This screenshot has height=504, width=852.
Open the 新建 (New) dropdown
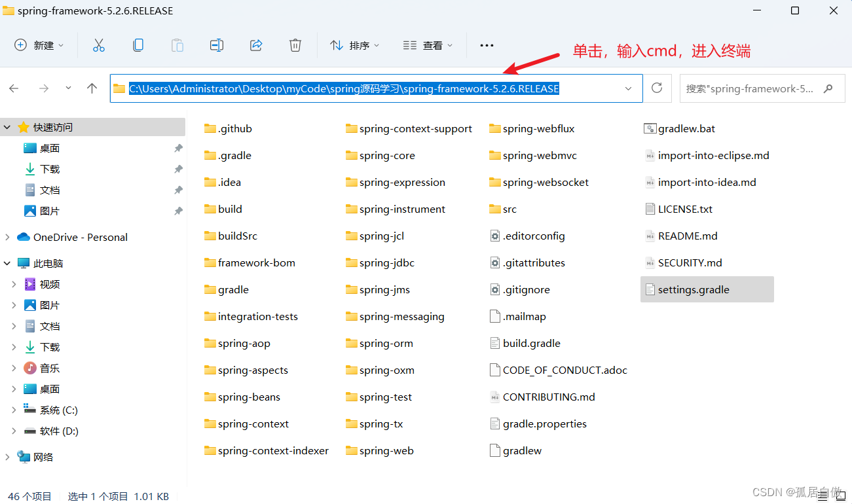pyautogui.click(x=39, y=45)
